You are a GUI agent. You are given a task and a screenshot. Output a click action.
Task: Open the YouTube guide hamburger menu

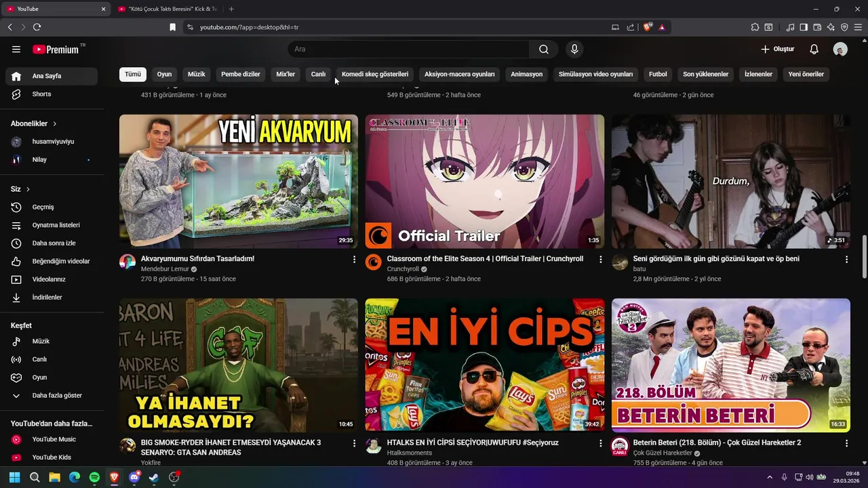[x=16, y=49]
